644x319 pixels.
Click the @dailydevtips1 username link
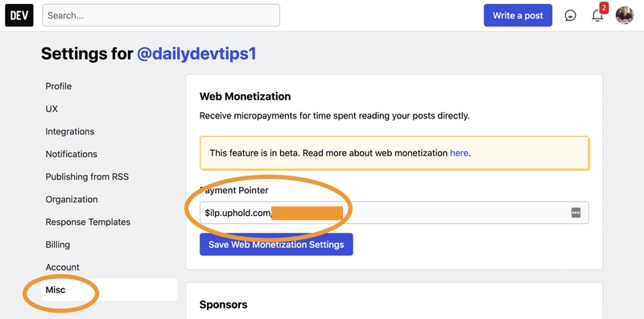point(196,54)
